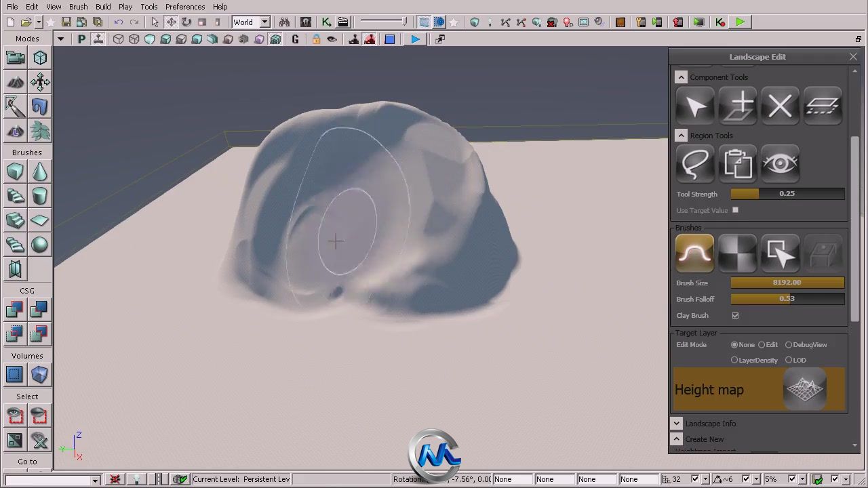Select the Delete Component X tool
The height and width of the screenshot is (488, 868).
pyautogui.click(x=780, y=106)
